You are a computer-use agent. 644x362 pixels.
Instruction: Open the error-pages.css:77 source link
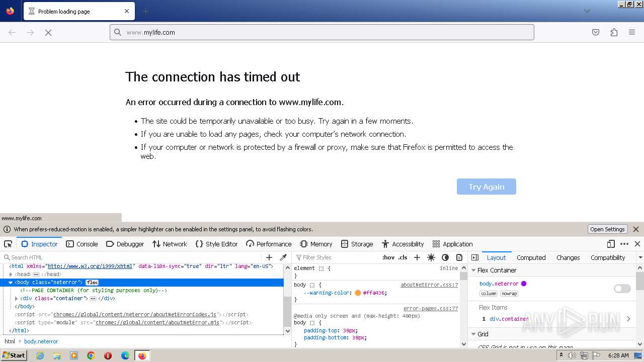tap(431, 308)
